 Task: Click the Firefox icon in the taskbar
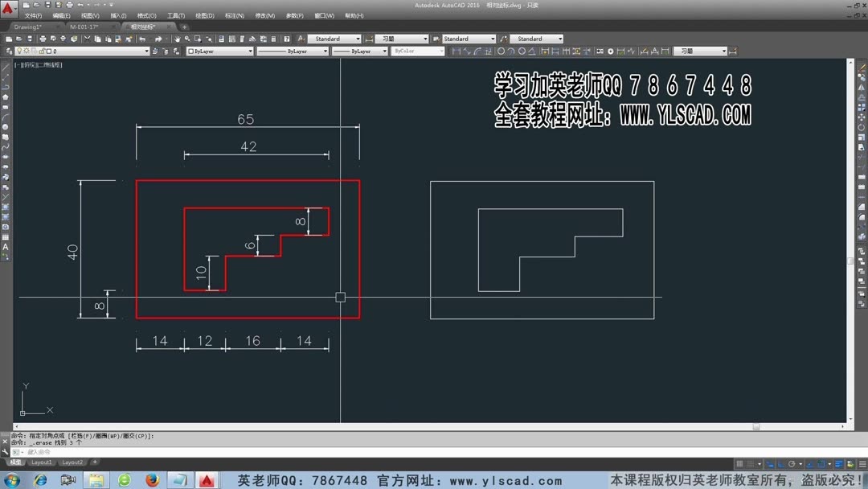(x=152, y=480)
